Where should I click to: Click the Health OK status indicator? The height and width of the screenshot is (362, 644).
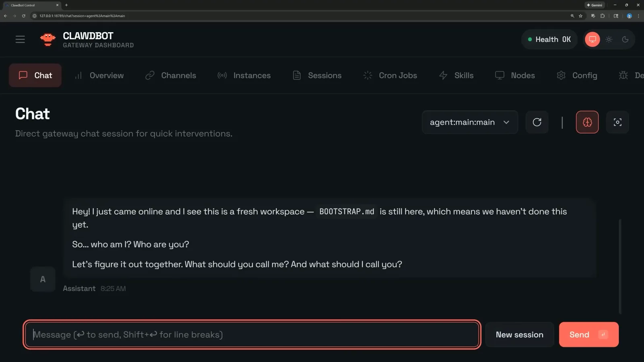pyautogui.click(x=549, y=39)
